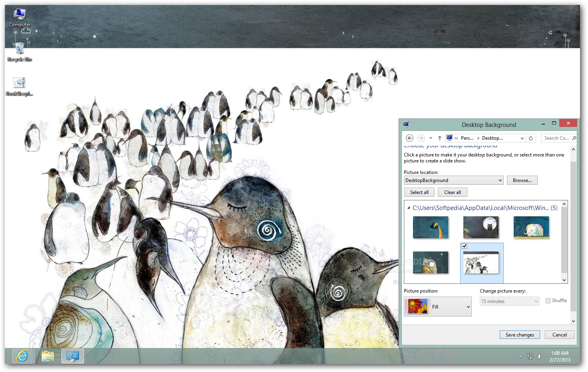Go up one level with the Up arrow
This screenshot has width=588, height=372.
(440, 138)
